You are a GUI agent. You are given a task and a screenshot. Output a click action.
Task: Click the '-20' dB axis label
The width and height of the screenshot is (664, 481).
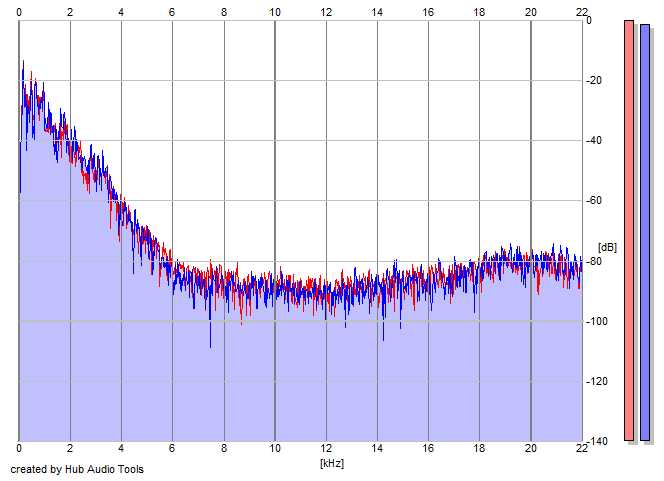pyautogui.click(x=594, y=80)
